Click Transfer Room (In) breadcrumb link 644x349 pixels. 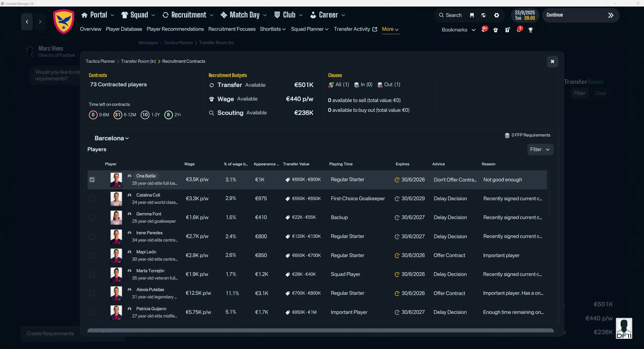tap(138, 61)
